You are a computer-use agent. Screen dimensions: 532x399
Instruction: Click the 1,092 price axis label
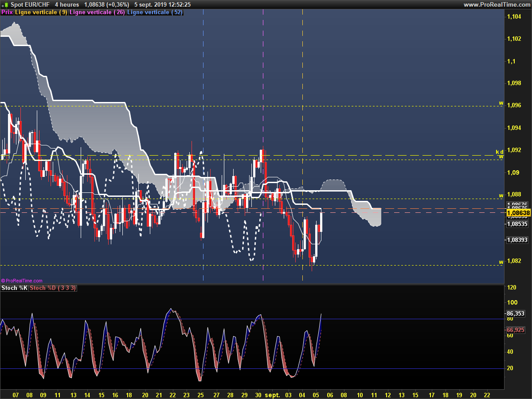click(x=514, y=150)
